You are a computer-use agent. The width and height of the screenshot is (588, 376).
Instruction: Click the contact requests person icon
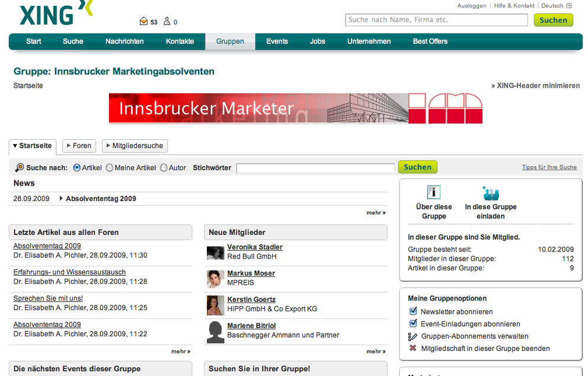(x=167, y=22)
